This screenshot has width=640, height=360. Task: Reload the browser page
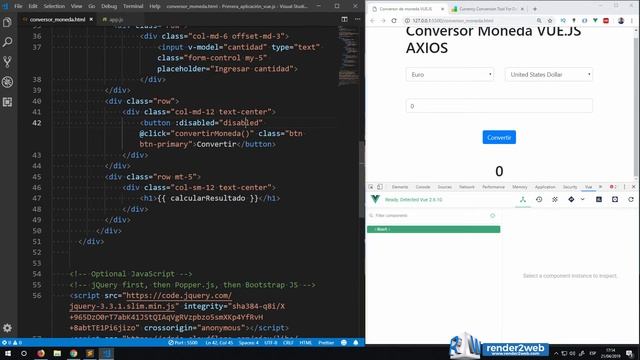[394, 20]
